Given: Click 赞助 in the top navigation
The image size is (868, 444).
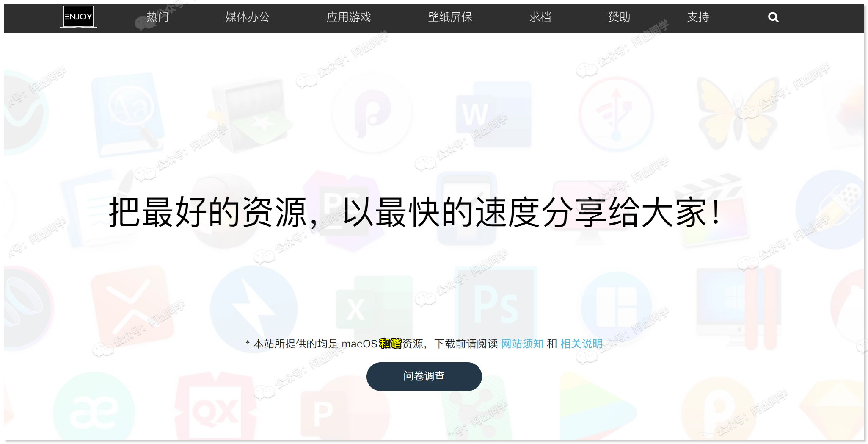Looking at the screenshot, I should coord(619,17).
